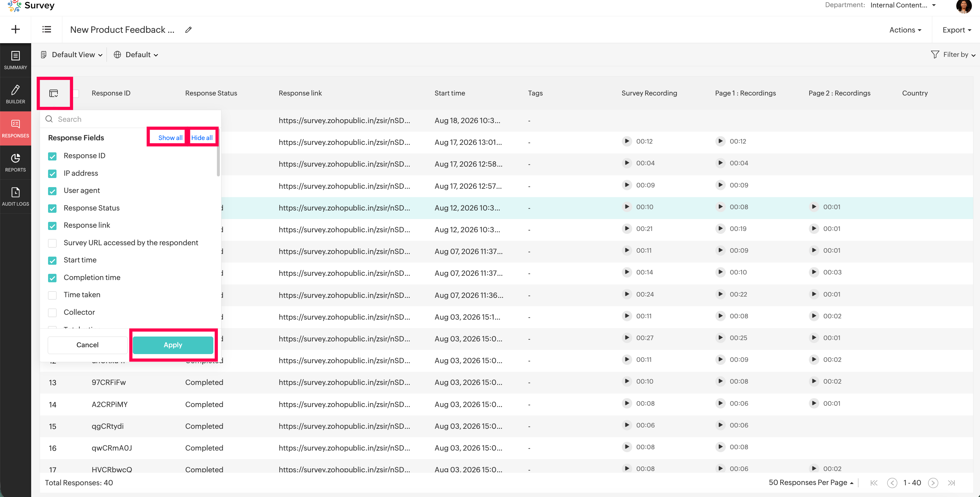Check Survey URL accessed by the respondent

coord(53,243)
